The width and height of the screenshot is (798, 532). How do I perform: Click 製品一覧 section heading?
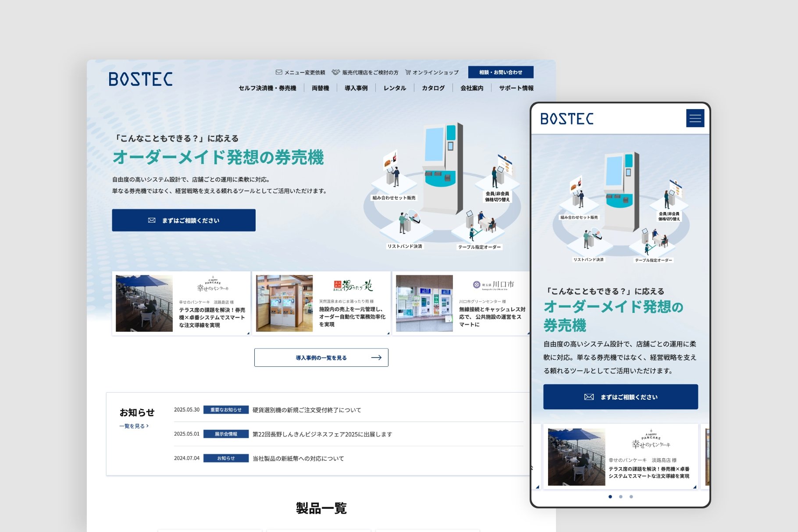pos(321,508)
